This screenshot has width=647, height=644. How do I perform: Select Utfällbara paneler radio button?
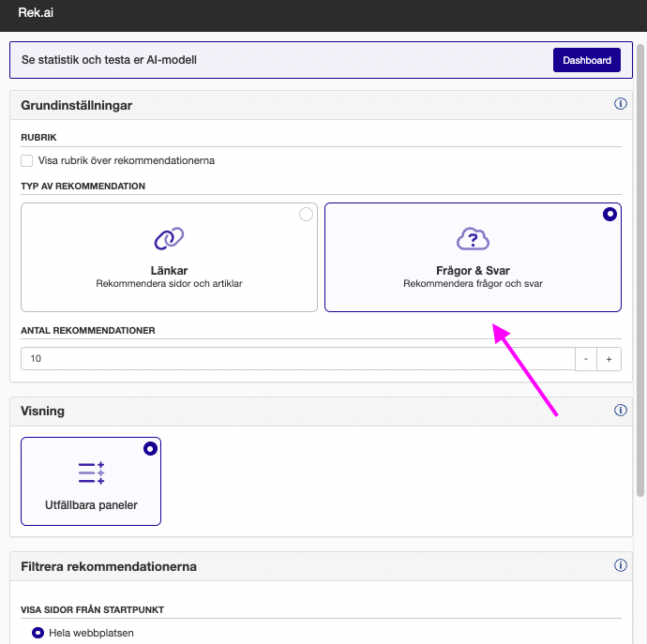coord(150,449)
